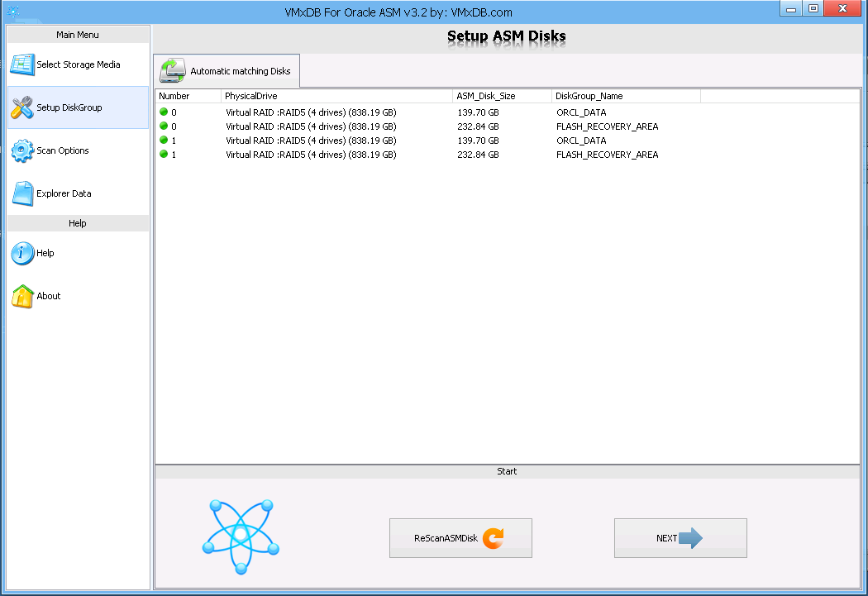Click the blue Help info icon
This screenshot has width=868, height=596.
[22, 254]
